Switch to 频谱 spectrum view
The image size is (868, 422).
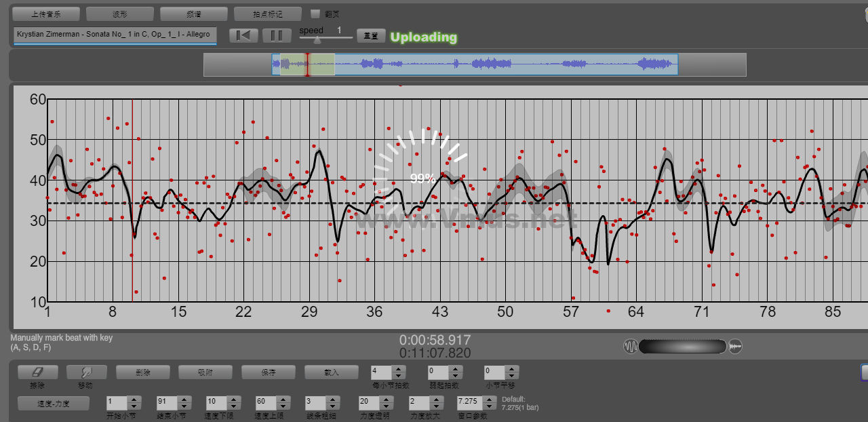click(193, 14)
